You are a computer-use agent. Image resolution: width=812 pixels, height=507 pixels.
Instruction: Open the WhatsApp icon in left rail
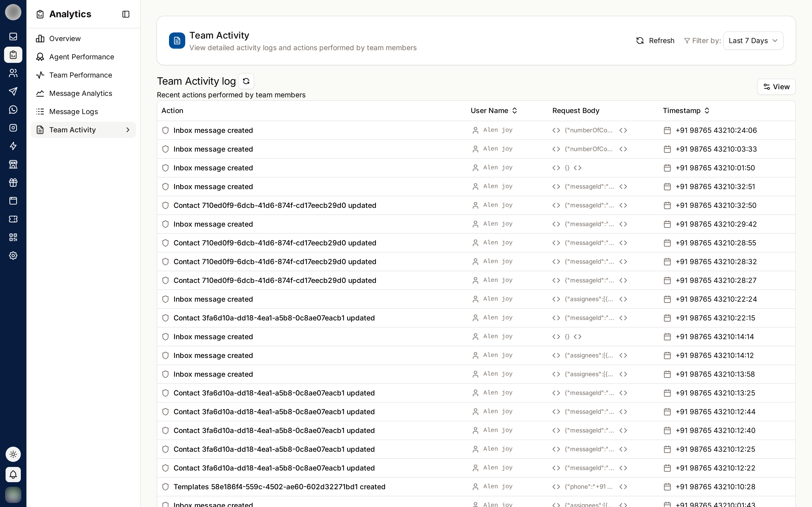[13, 109]
